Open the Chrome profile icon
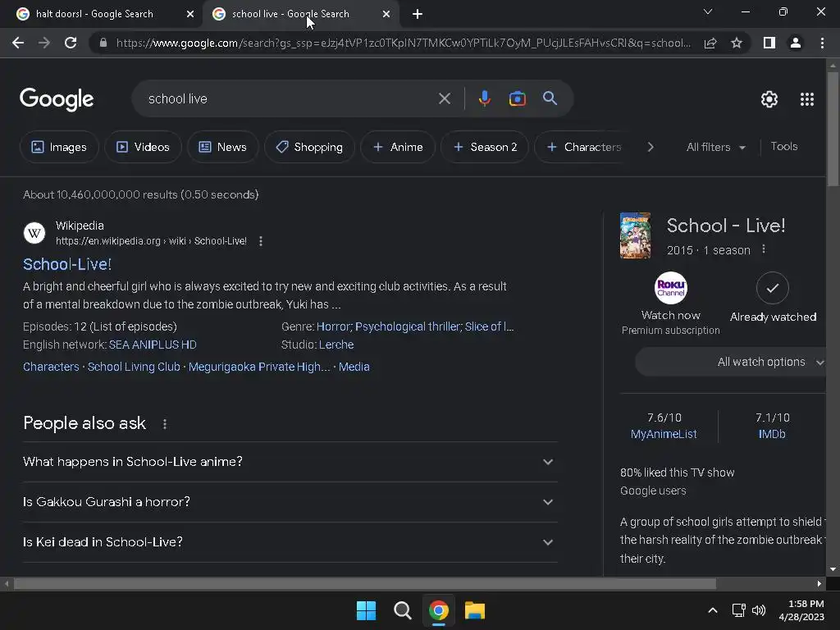Screen dimensions: 840x630 pyautogui.click(x=796, y=43)
